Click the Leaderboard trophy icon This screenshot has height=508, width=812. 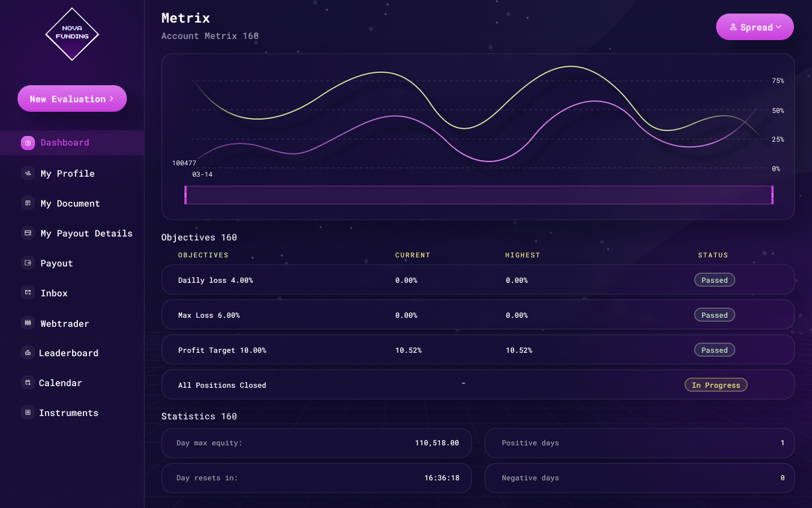28,353
